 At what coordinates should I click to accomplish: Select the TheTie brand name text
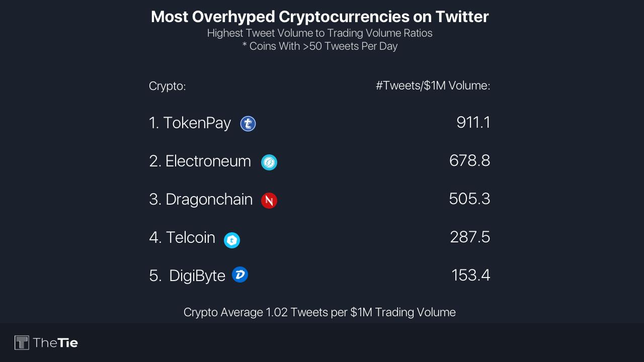pos(55,343)
